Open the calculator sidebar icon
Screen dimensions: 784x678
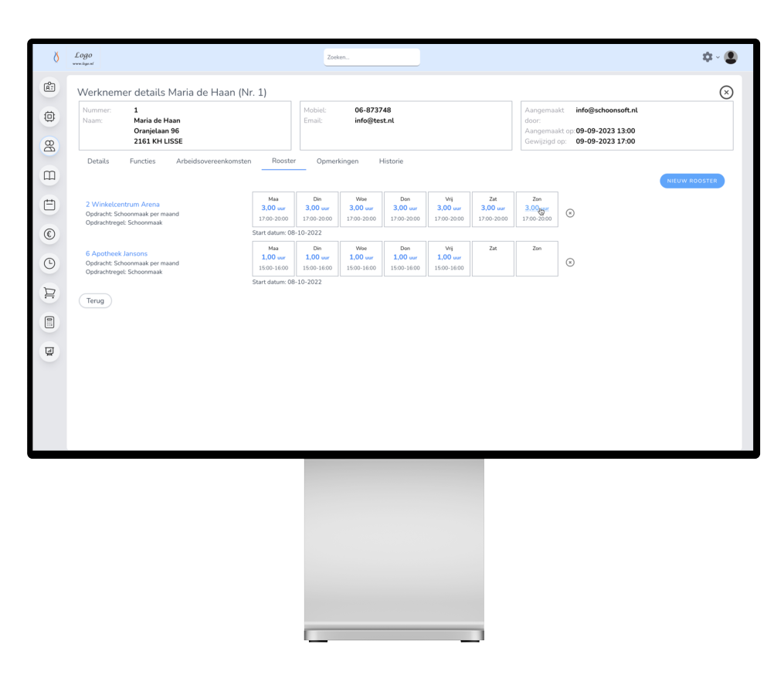pos(49,322)
